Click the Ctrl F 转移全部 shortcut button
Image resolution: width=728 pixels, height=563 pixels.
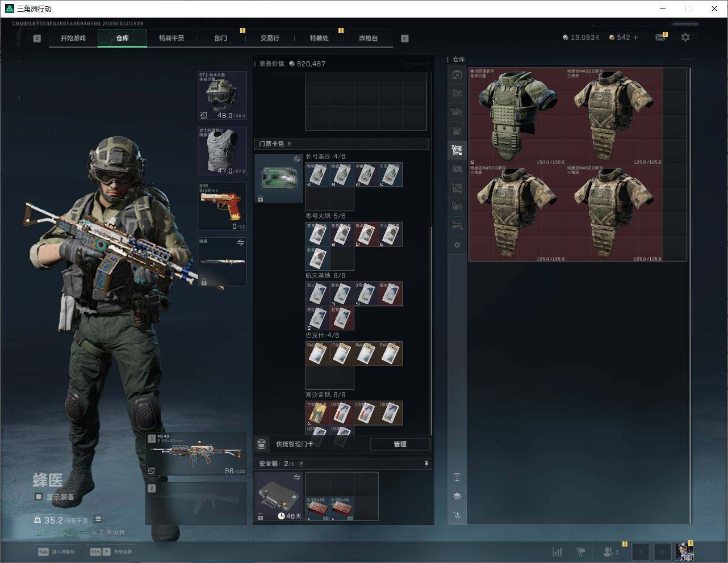pyautogui.click(x=111, y=552)
